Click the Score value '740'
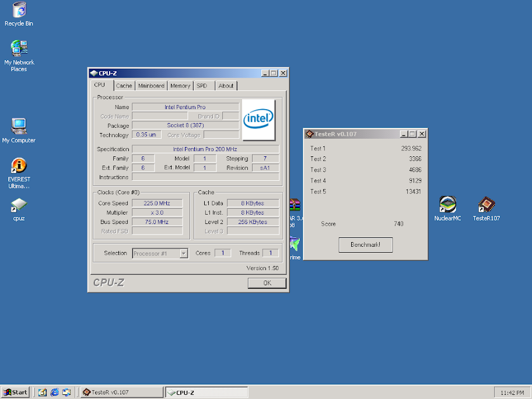Screen dimensions: 532x399 pos(398,223)
